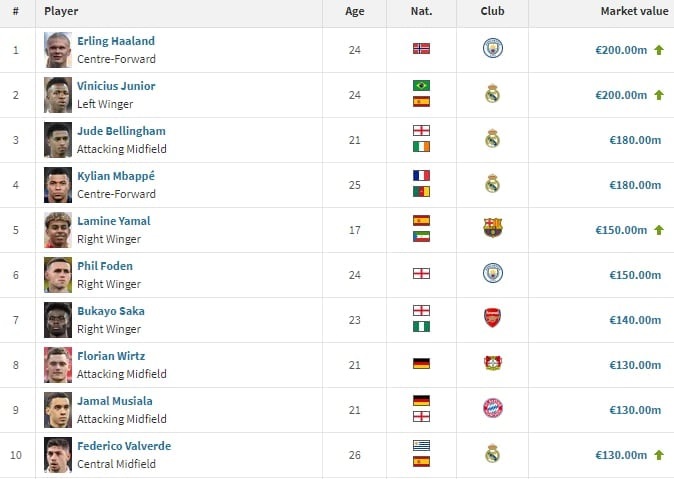Open Bukayo Saka's €140.00m market value
674x479 pixels.
[x=635, y=320]
